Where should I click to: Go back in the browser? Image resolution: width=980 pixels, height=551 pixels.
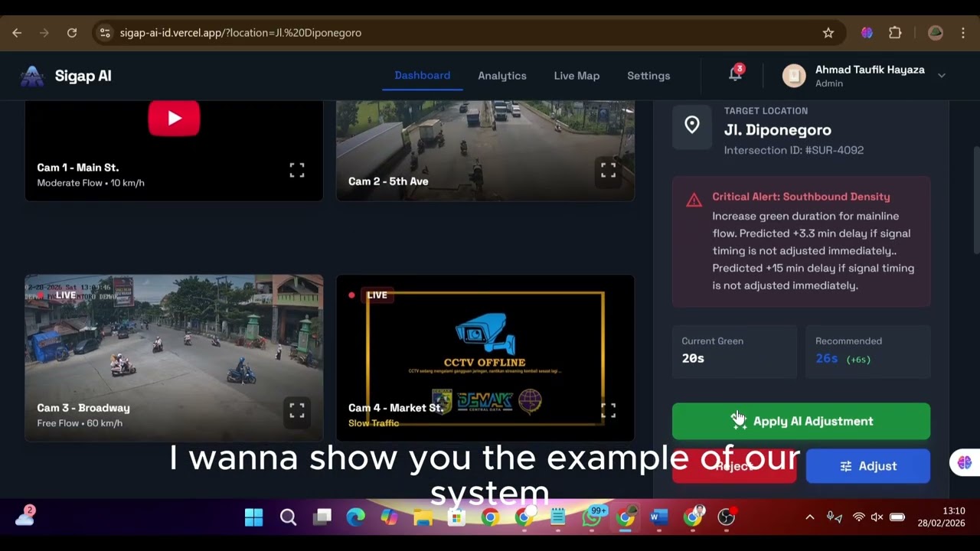click(17, 33)
